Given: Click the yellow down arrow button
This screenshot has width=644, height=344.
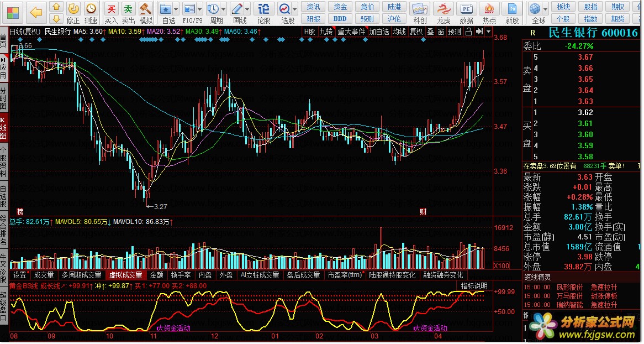Looking at the screenshot, I should click(x=56, y=18).
